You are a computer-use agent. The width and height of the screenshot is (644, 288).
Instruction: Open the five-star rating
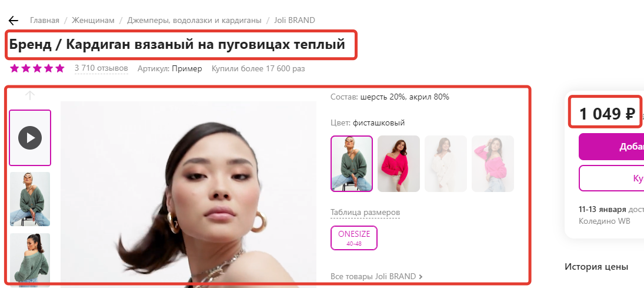(37, 68)
